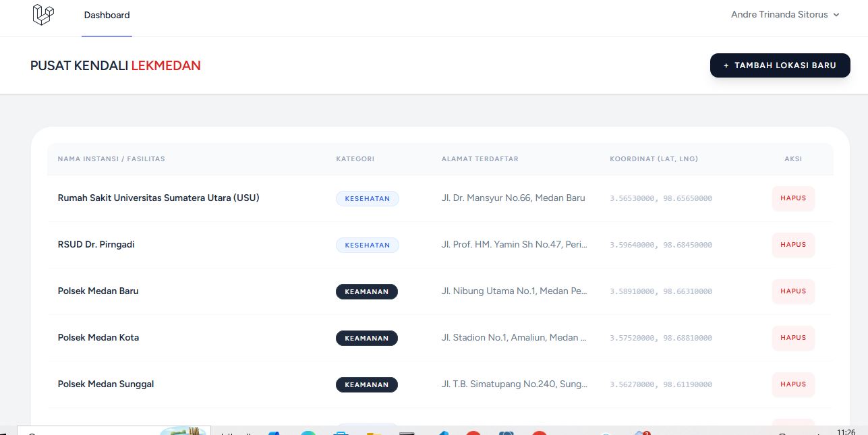Click address Jl. T.B. Simatupang No.240
868x435 pixels.
pyautogui.click(x=515, y=384)
